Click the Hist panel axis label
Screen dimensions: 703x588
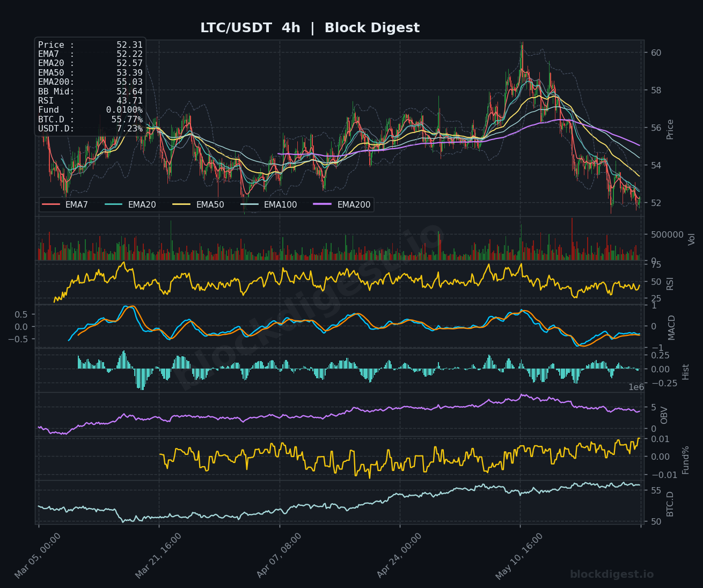click(685, 371)
